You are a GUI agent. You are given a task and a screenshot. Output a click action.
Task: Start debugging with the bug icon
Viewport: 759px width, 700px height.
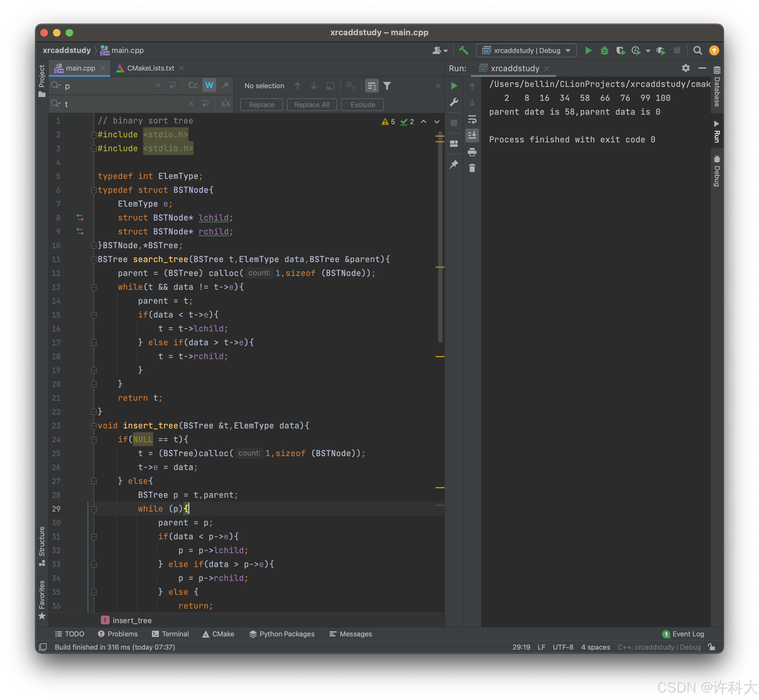click(604, 50)
